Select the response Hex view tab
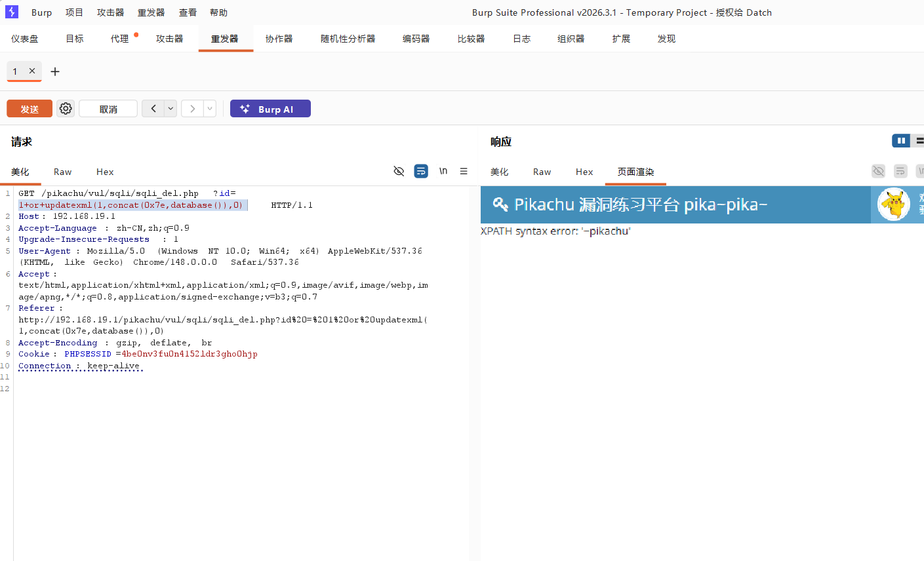Image resolution: width=924 pixels, height=561 pixels. (x=584, y=172)
